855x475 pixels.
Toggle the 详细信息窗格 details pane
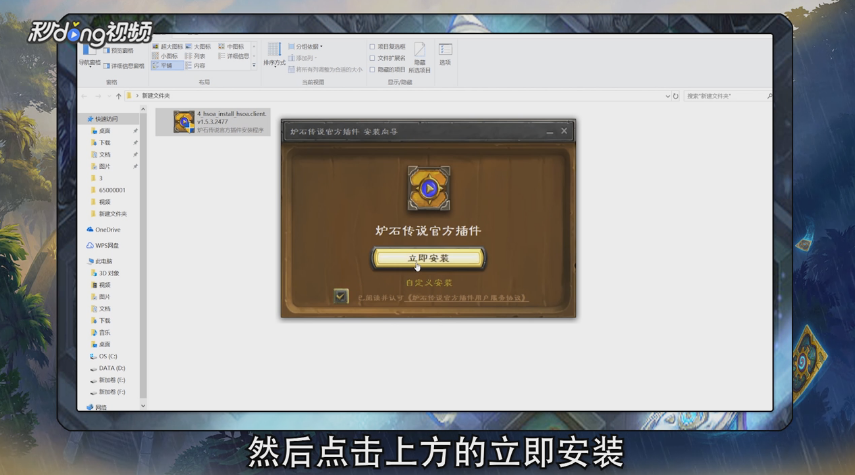tap(124, 66)
